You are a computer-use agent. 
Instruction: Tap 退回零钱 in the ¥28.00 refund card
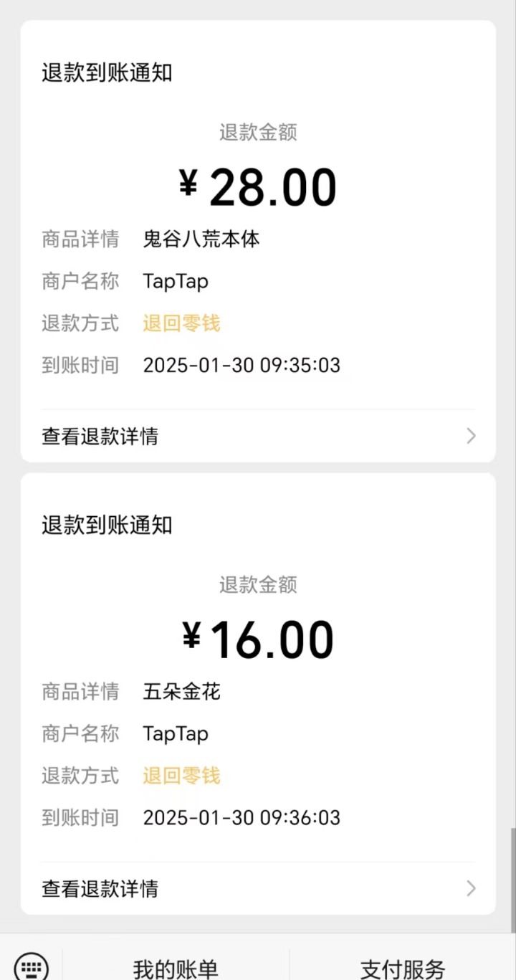[x=181, y=323]
